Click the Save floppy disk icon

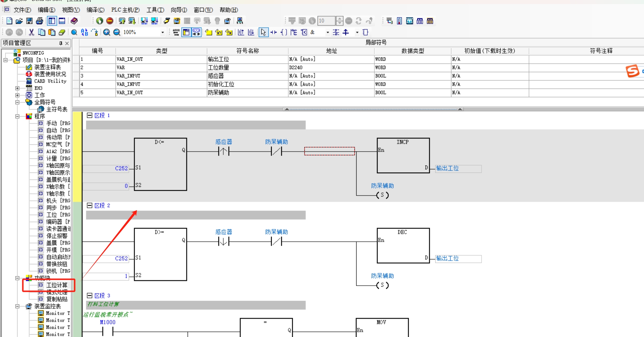click(x=29, y=21)
